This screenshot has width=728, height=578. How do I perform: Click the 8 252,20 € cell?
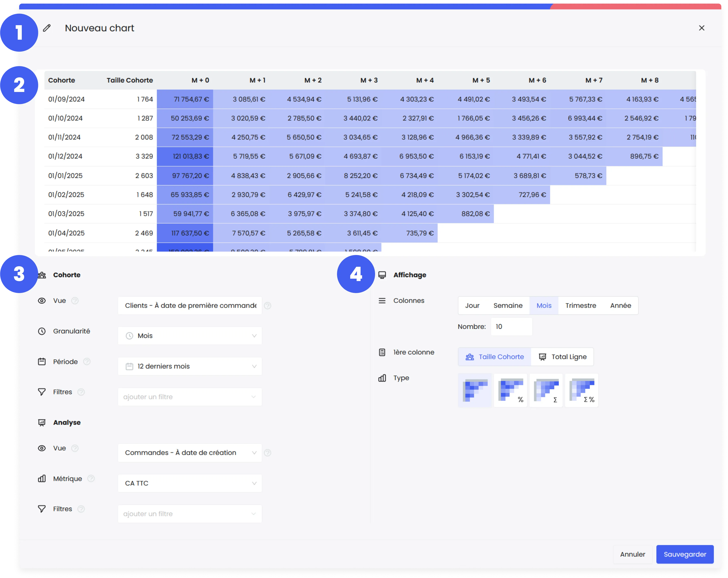pos(354,176)
